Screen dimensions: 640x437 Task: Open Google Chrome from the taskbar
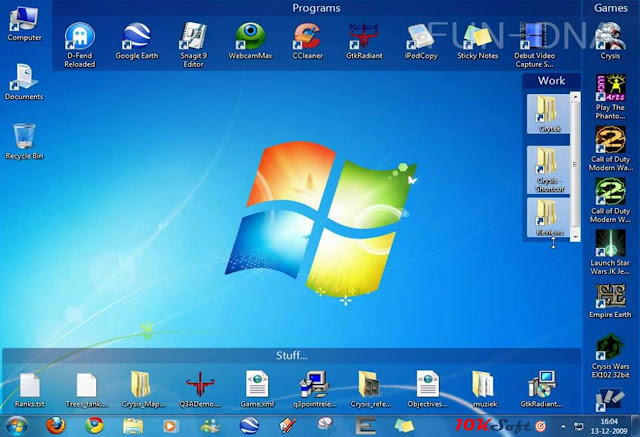pos(94,426)
